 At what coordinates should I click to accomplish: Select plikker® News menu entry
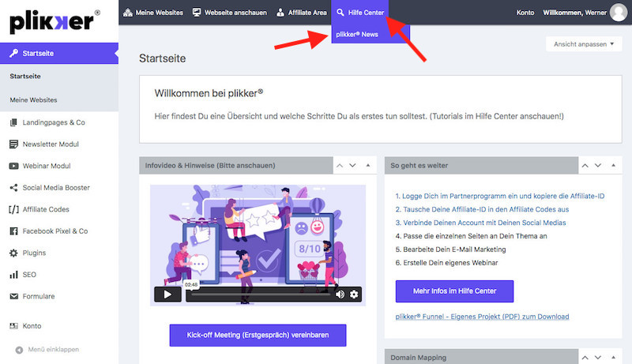coord(356,35)
